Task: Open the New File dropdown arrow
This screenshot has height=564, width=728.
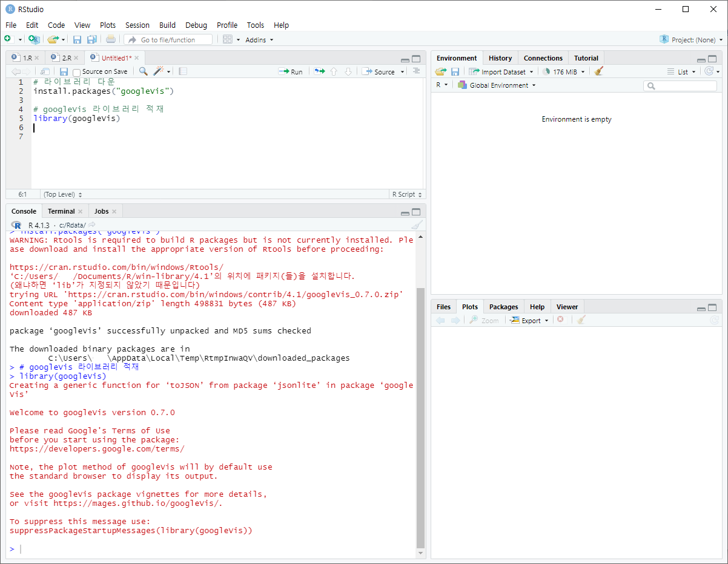Action: point(20,40)
